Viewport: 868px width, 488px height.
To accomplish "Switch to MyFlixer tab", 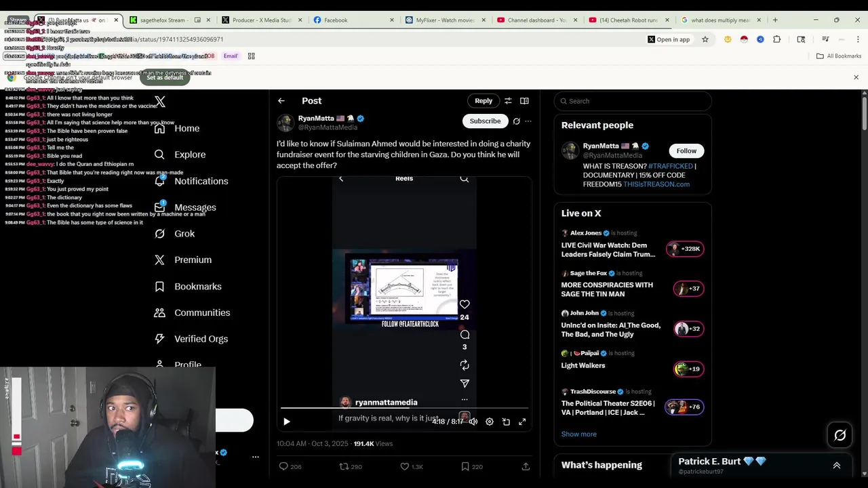I will point(445,20).
